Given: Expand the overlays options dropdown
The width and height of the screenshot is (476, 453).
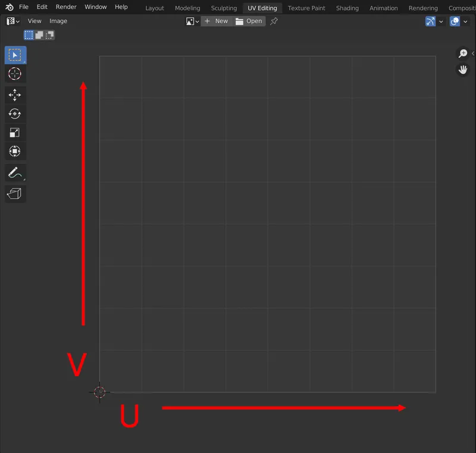Looking at the screenshot, I should coord(464,21).
